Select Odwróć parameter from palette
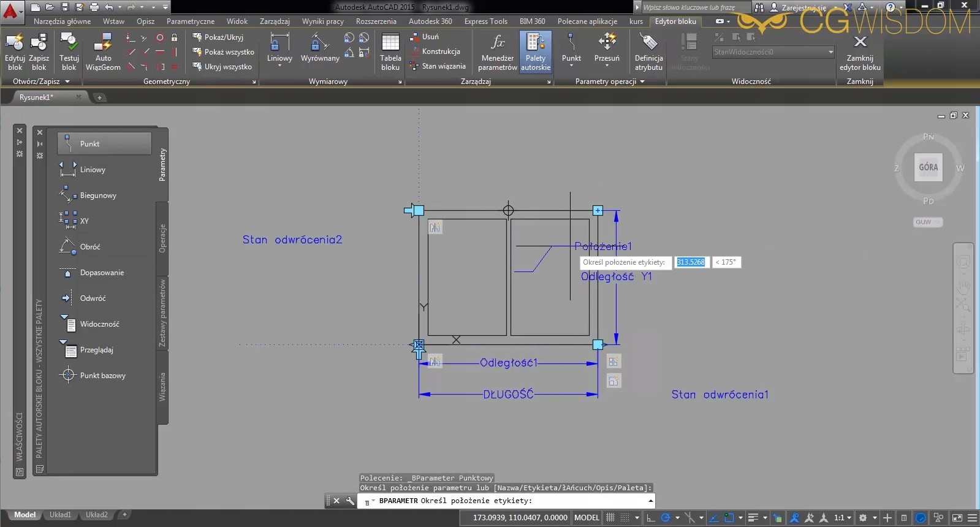 (x=93, y=298)
